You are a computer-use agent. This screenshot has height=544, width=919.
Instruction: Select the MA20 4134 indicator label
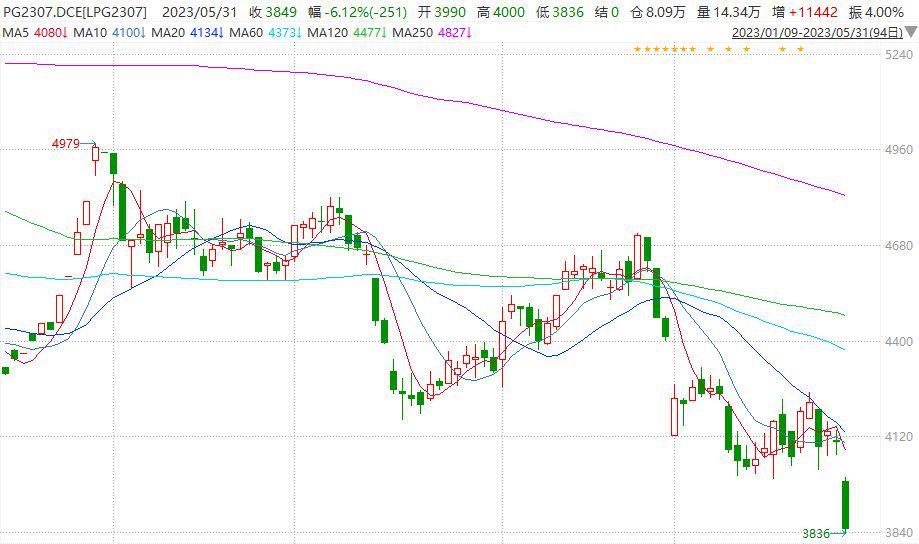(x=188, y=33)
